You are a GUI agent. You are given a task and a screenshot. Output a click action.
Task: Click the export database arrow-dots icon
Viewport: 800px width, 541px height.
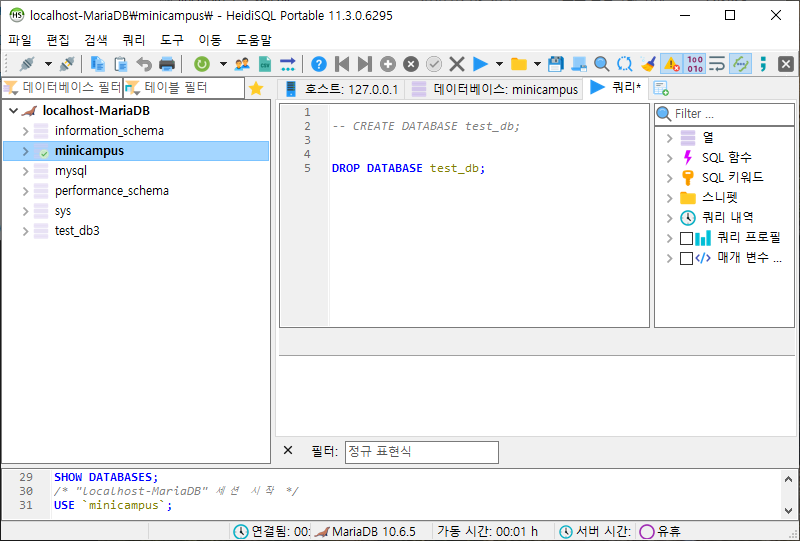click(288, 64)
